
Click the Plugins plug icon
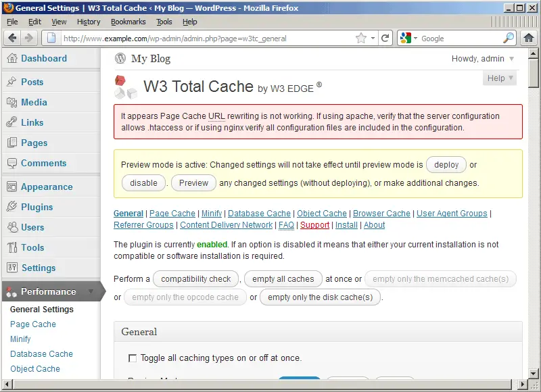pyautogui.click(x=11, y=207)
